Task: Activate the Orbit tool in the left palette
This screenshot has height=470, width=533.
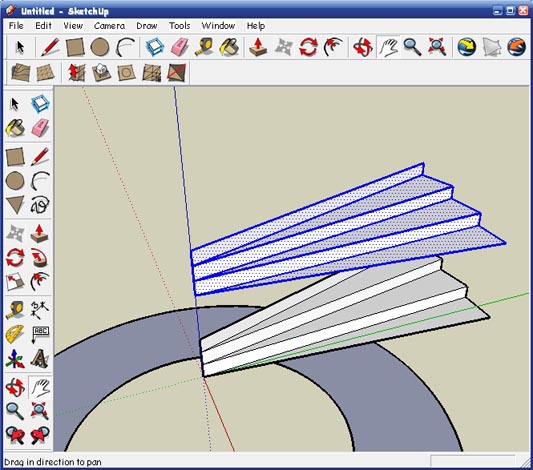Action: [x=15, y=387]
